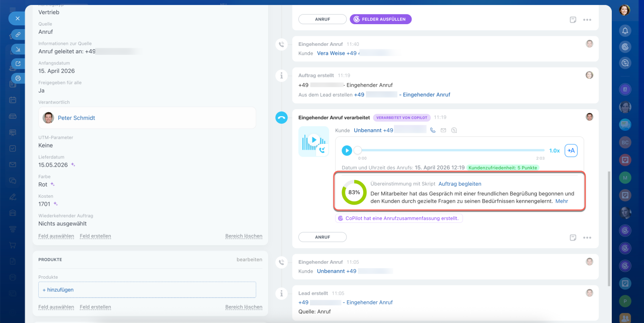
Task: Open the call transcript icon button
Action: coord(571,150)
